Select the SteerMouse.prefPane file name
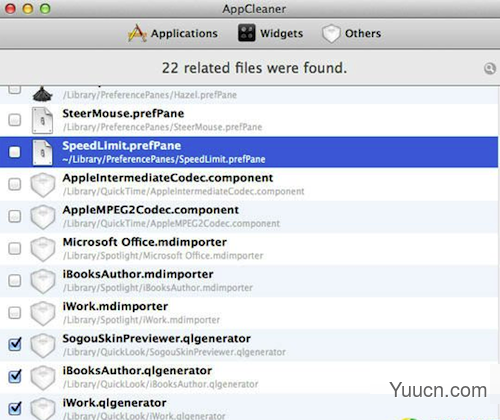 (123, 114)
